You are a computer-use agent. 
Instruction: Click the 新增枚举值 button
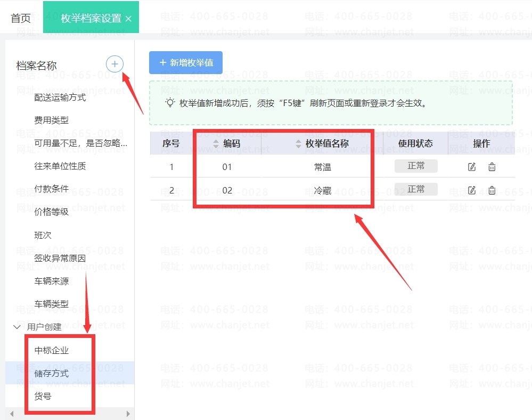tap(186, 62)
